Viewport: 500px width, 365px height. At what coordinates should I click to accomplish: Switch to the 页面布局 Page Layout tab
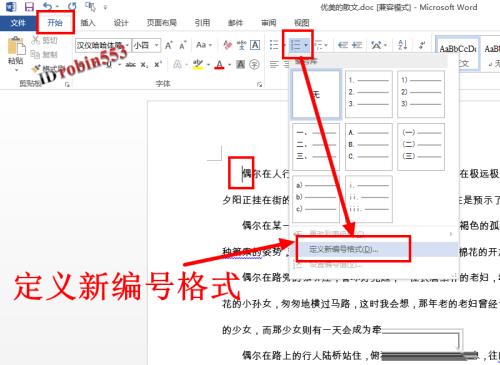(162, 23)
